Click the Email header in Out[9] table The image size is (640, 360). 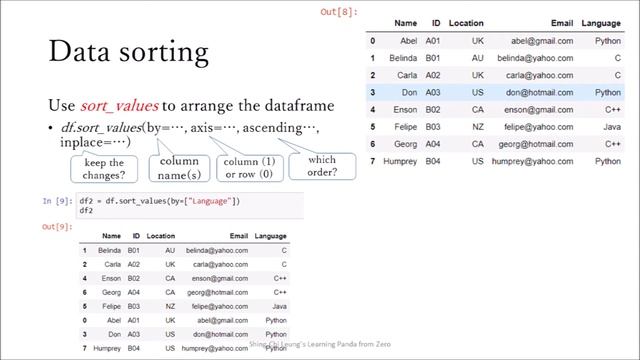click(x=239, y=236)
